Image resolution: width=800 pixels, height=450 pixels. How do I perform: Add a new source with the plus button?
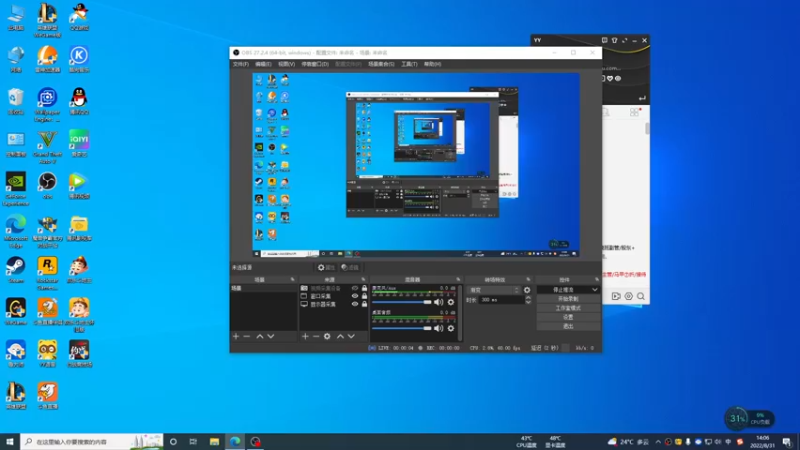pos(305,336)
